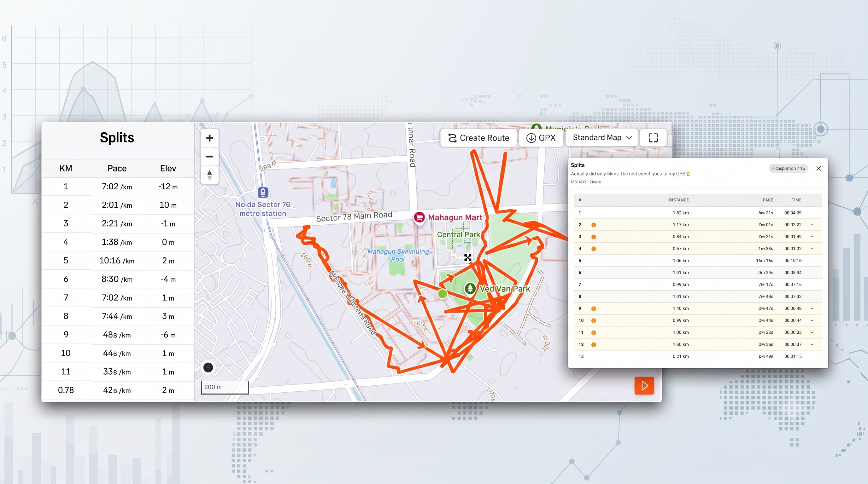
Task: Click the Noida Sector 76 metro station icon
Action: tap(263, 193)
